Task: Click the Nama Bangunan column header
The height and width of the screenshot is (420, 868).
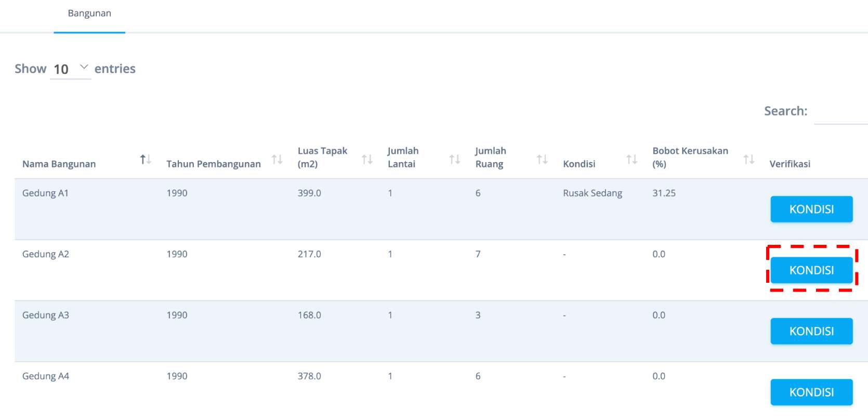Action: pyautogui.click(x=59, y=164)
